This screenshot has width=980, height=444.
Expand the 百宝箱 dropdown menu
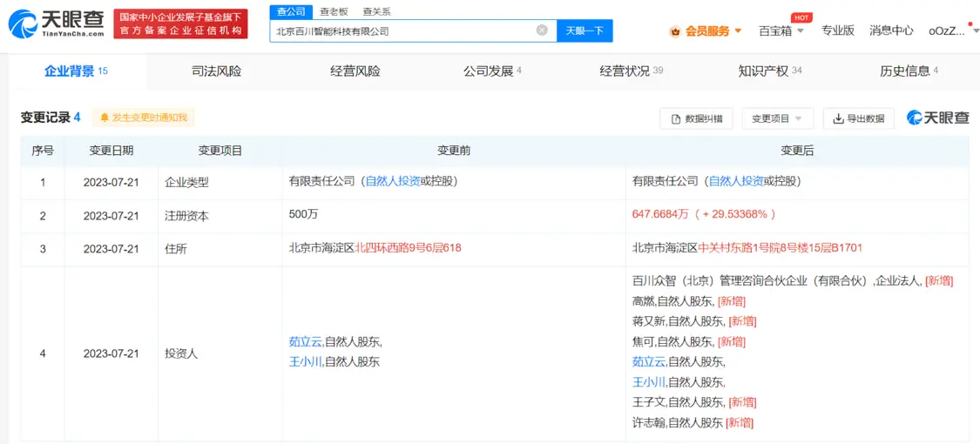[801, 30]
